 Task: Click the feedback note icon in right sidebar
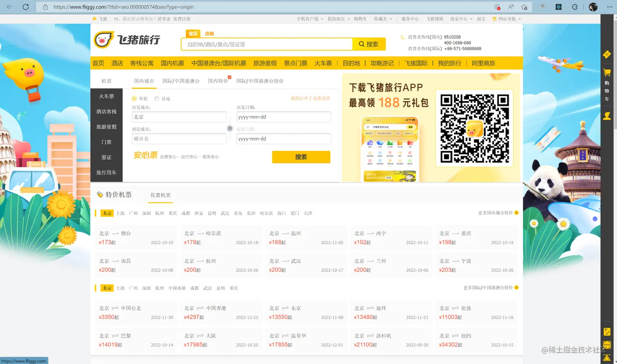(607, 332)
